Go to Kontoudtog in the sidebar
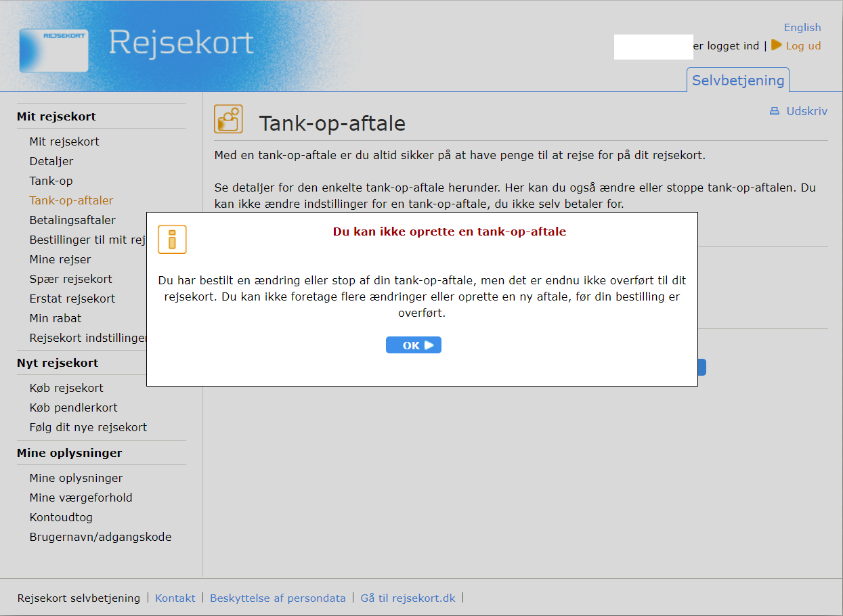Image resolution: width=843 pixels, height=616 pixels. (61, 517)
